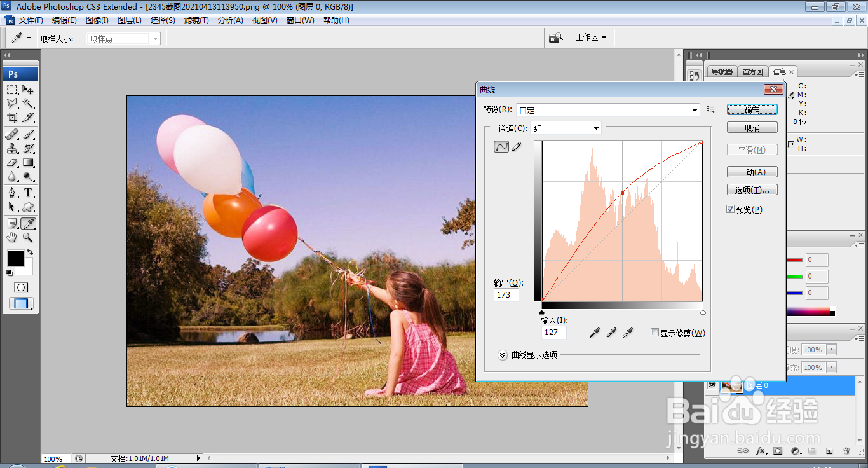Viewport: 868px width, 468px height.
Task: Choose the pencil draw curve mode
Action: 516,146
